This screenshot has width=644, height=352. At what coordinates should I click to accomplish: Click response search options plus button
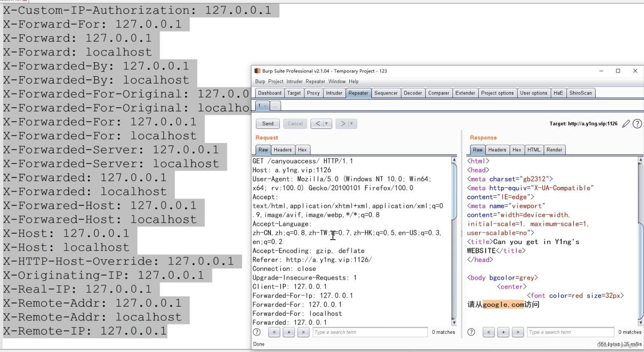tap(503, 332)
